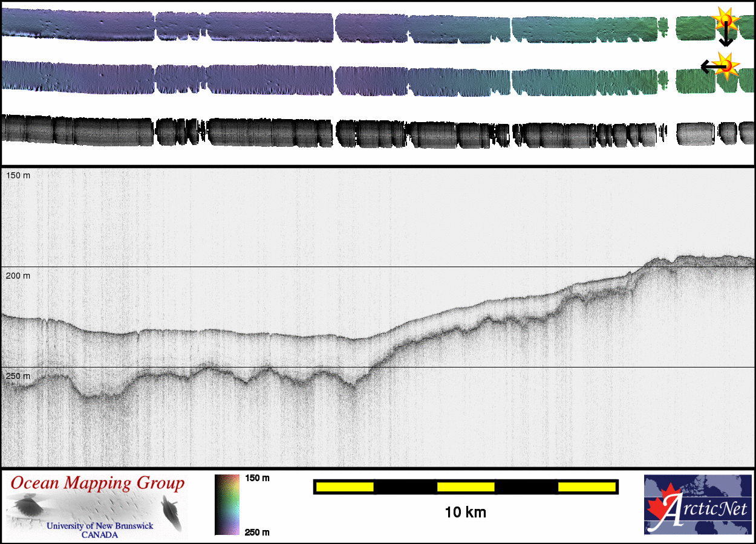Click the top sun illumination icon
The height and width of the screenshot is (544, 756).
point(725,19)
